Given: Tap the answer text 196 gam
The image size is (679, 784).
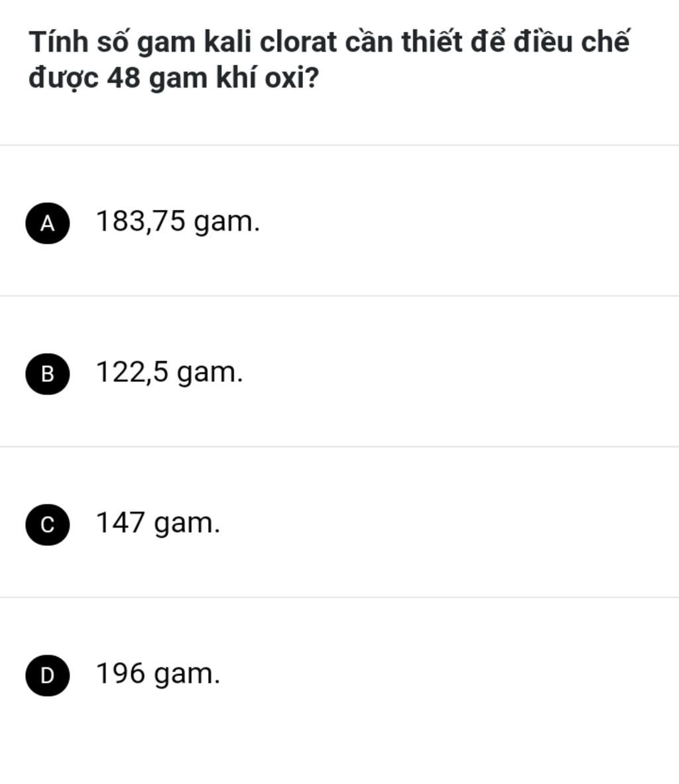Looking at the screenshot, I should [x=158, y=673].
